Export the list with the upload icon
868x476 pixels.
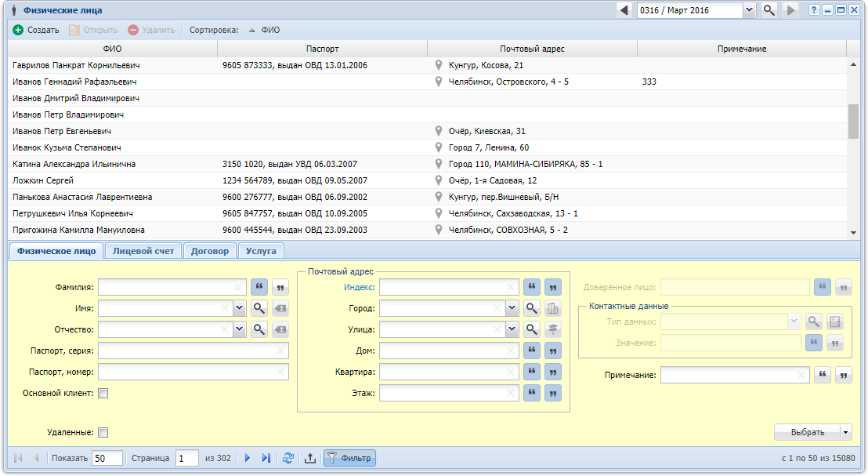point(310,458)
